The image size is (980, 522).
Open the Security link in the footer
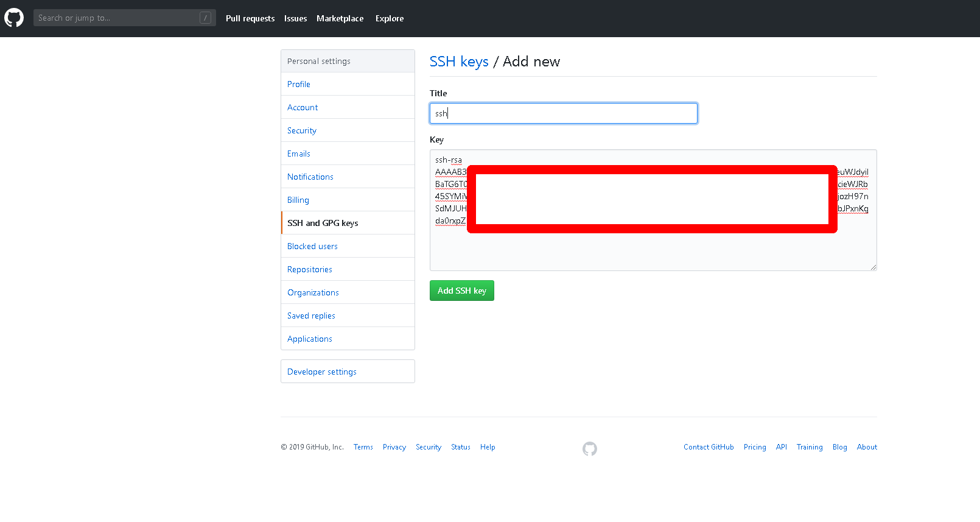[429, 447]
